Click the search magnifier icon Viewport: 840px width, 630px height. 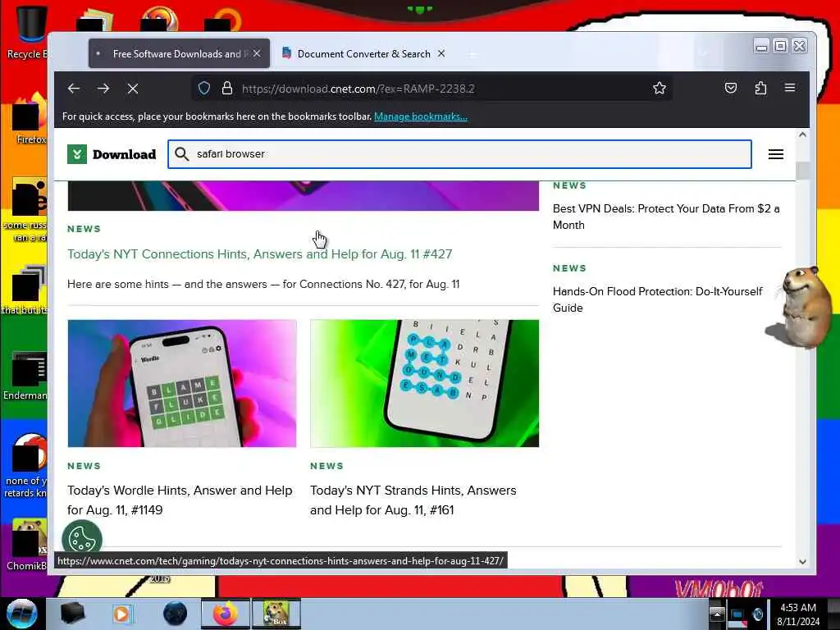tap(181, 154)
